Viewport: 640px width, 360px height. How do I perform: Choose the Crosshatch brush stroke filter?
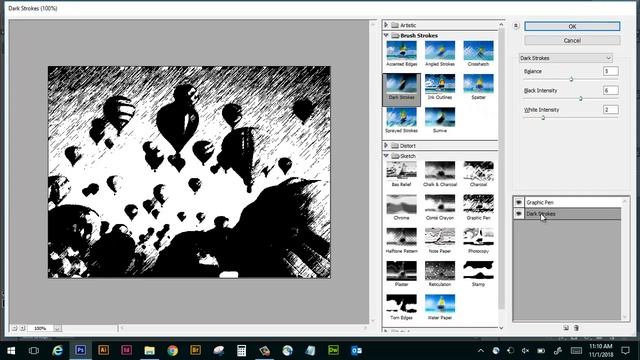[478, 53]
